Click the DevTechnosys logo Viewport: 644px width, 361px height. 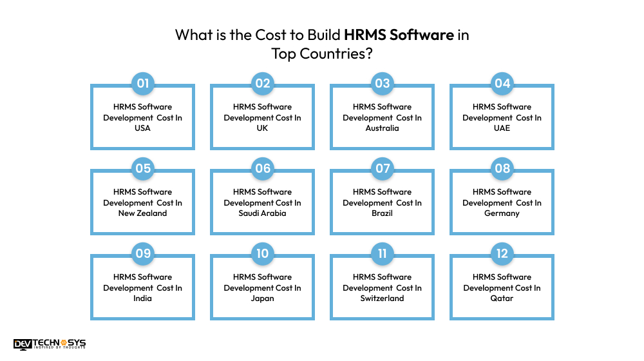50,344
